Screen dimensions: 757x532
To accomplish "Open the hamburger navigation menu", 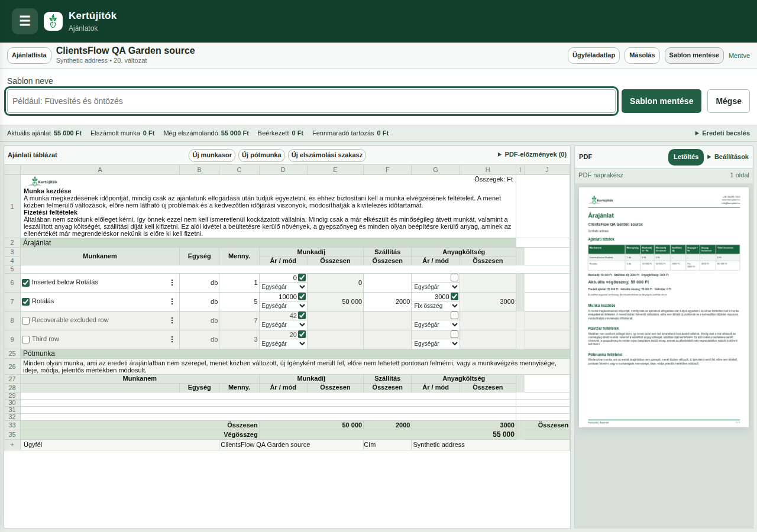I will pos(25,21).
